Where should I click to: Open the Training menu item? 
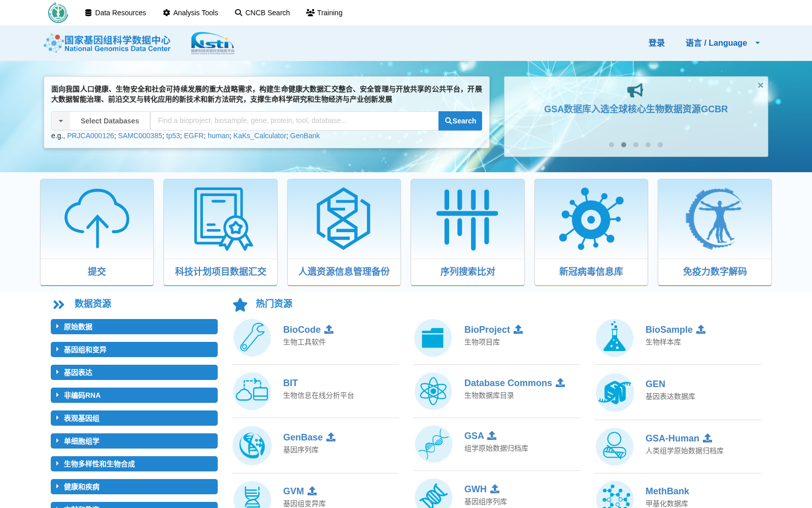[x=324, y=13]
